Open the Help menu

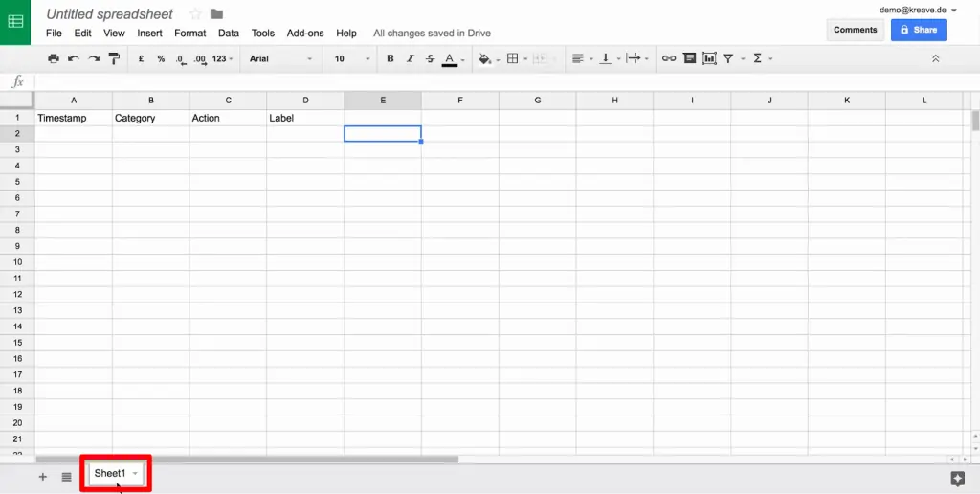[x=346, y=34]
